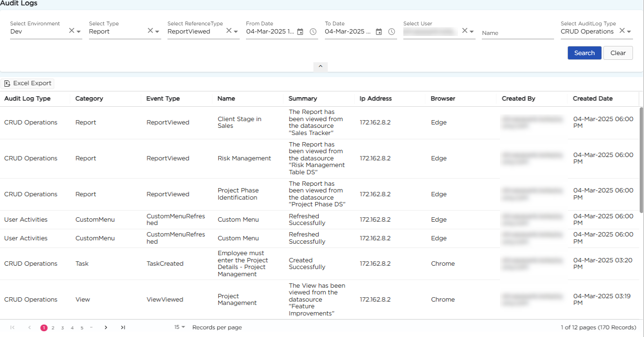Clear the Select Environment Dev value
Viewport: 644px width, 337px height.
click(71, 31)
